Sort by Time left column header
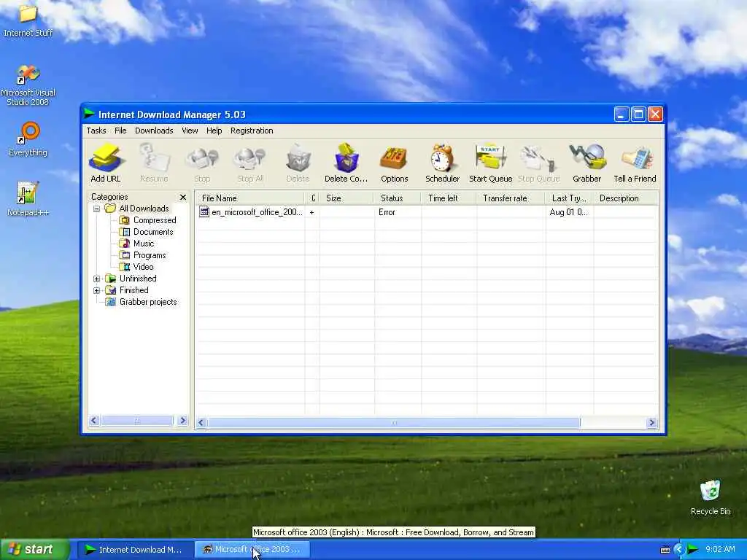This screenshot has height=560, width=747. pyautogui.click(x=449, y=198)
